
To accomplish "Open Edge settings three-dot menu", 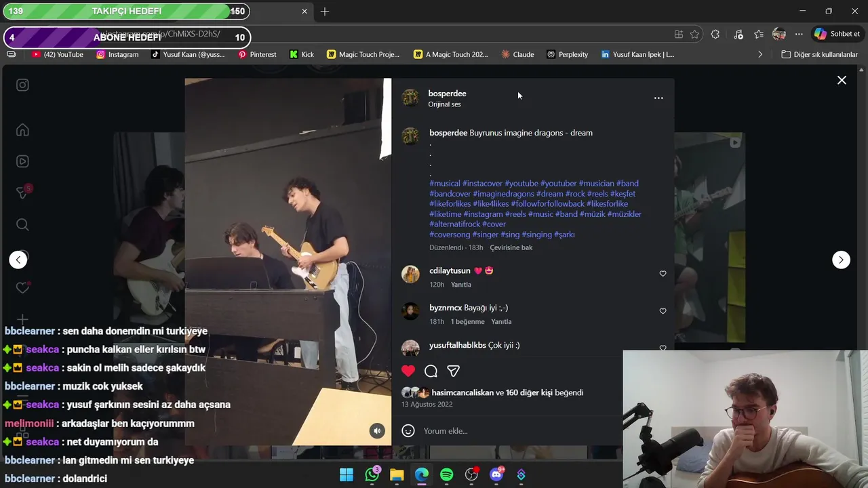I will click(799, 35).
